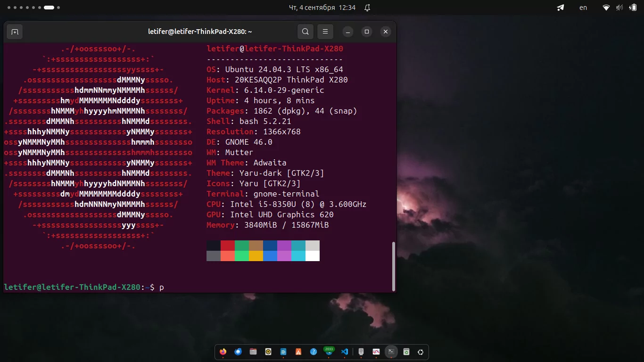
Task: Open the Help icon in dock
Action: click(314, 352)
